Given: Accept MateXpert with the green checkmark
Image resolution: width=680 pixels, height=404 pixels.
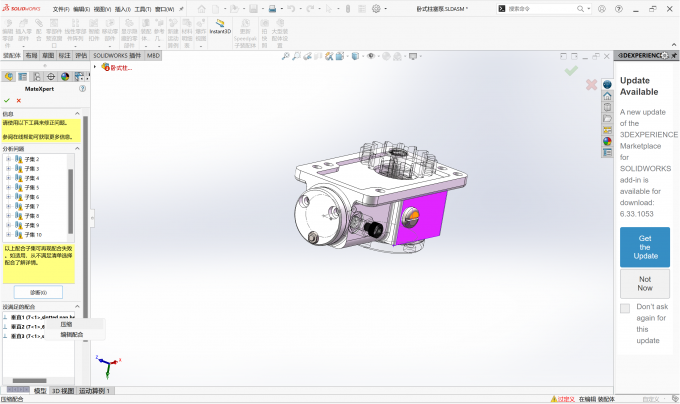Looking at the screenshot, I should point(7,101).
